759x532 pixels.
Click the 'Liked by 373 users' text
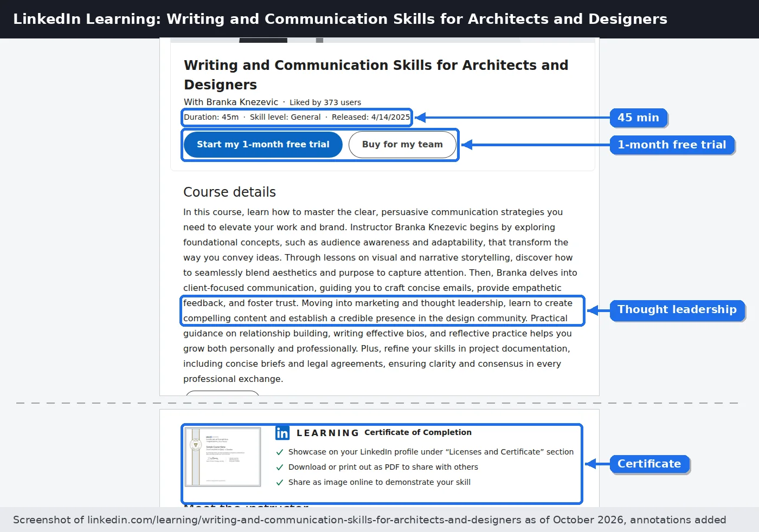[x=325, y=102]
